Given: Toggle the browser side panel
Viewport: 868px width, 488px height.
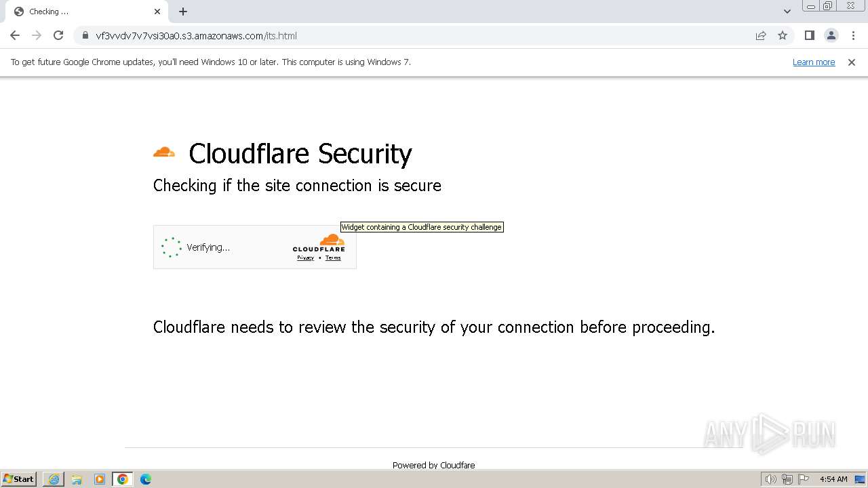Looking at the screenshot, I should coord(809,36).
